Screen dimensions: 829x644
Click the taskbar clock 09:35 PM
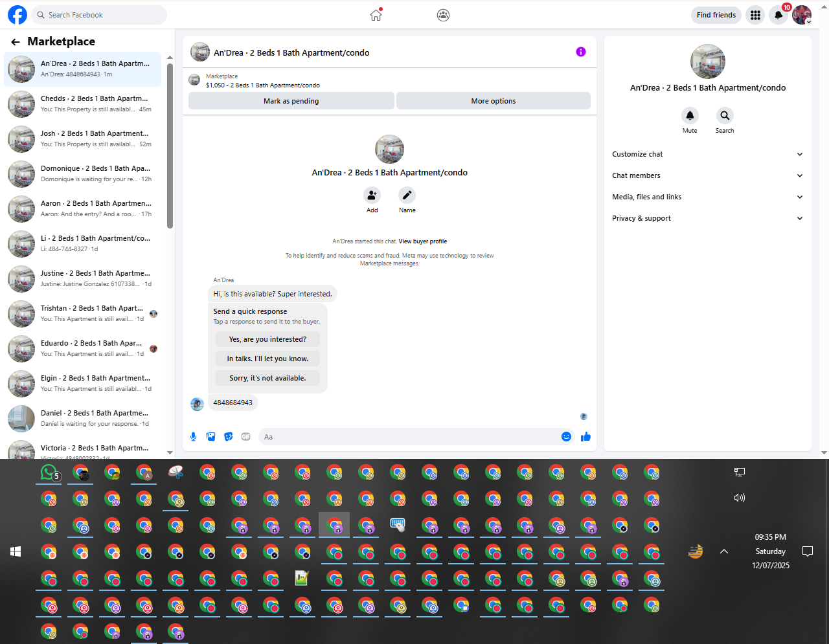(x=771, y=537)
